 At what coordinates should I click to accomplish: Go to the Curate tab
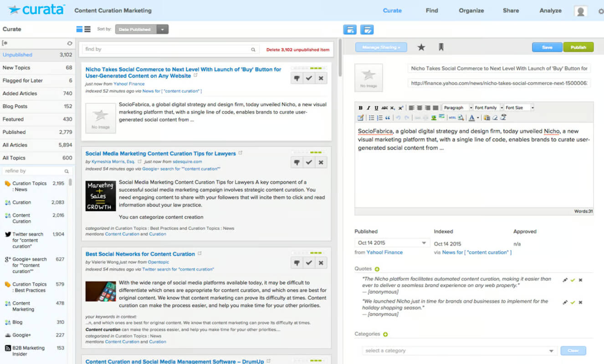click(x=392, y=10)
